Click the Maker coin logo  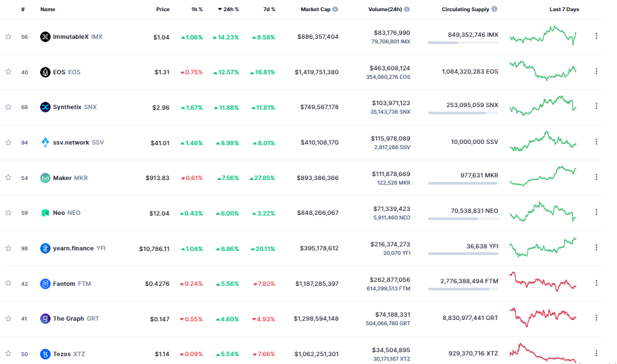(45, 177)
